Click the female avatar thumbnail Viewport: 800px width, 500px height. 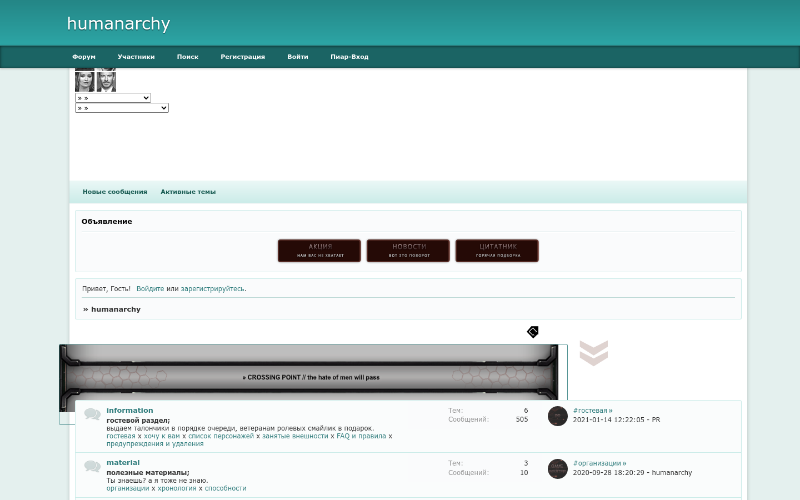pyautogui.click(x=84, y=81)
